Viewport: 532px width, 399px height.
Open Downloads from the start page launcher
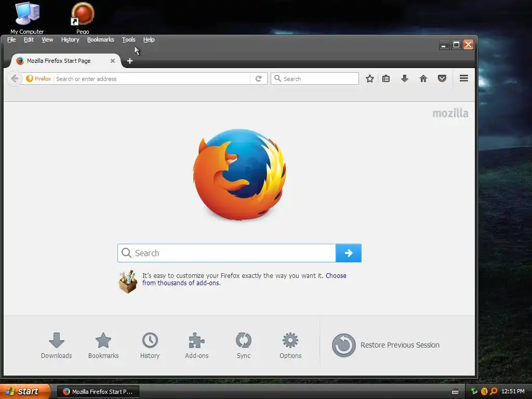pos(56,345)
